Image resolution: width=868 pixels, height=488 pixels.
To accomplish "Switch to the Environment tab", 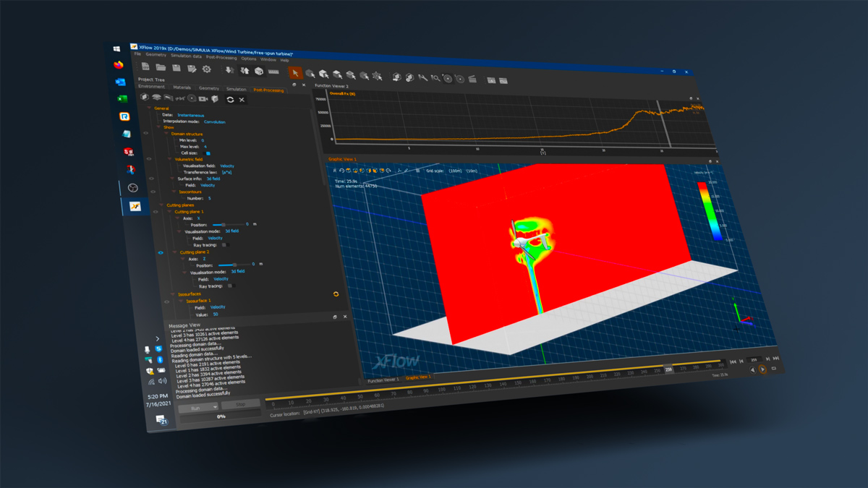I will [151, 86].
